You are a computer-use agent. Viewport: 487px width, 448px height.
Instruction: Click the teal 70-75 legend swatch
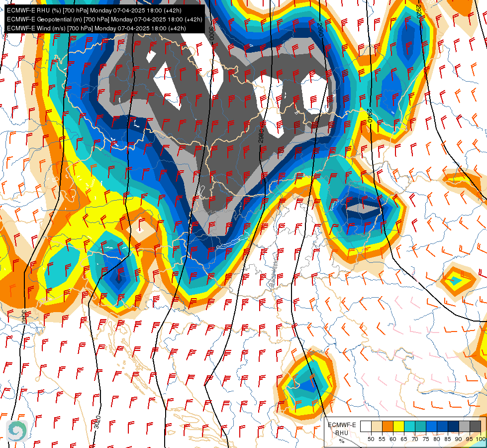[x=420, y=427]
